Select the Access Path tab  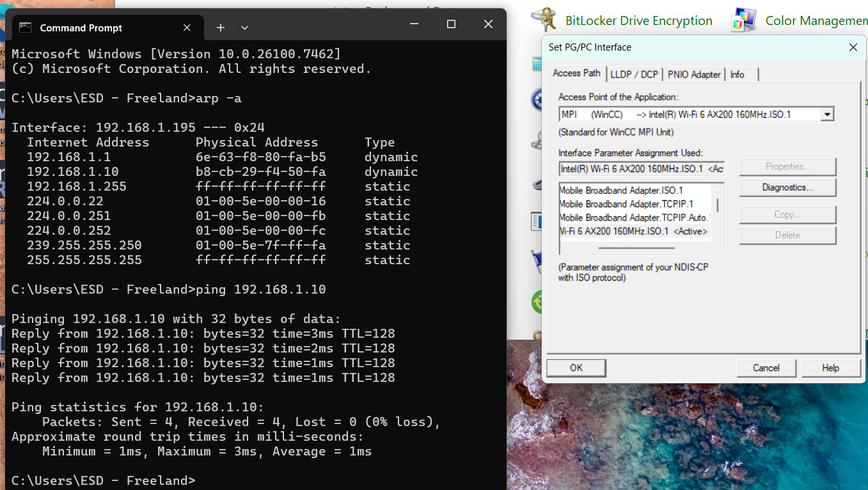tap(576, 73)
